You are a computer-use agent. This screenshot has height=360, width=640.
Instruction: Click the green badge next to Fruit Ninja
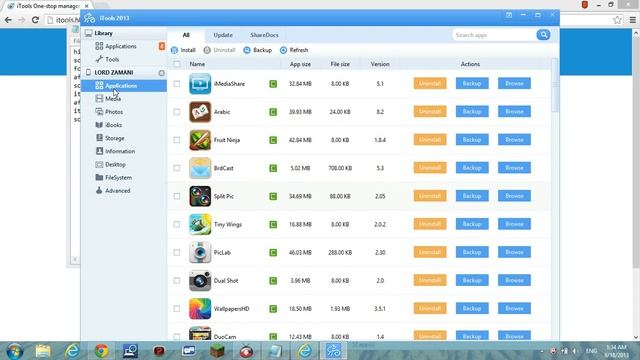[x=273, y=140]
